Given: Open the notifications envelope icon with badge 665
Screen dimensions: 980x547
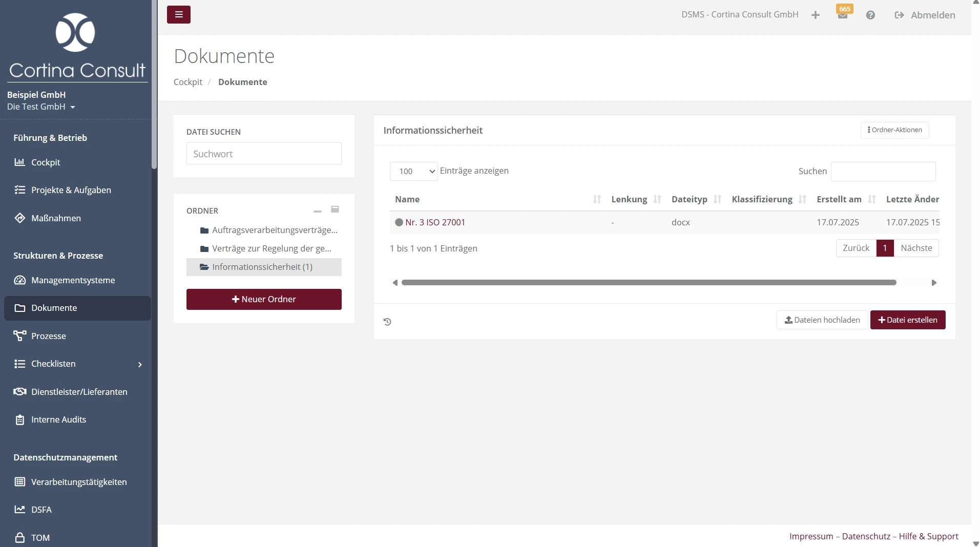Looking at the screenshot, I should point(842,15).
